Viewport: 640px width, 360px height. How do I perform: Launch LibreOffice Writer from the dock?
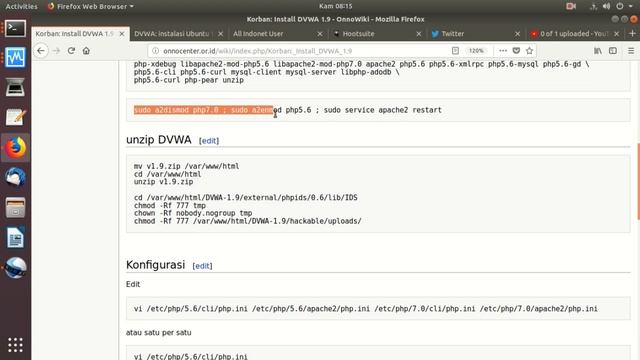point(15,238)
